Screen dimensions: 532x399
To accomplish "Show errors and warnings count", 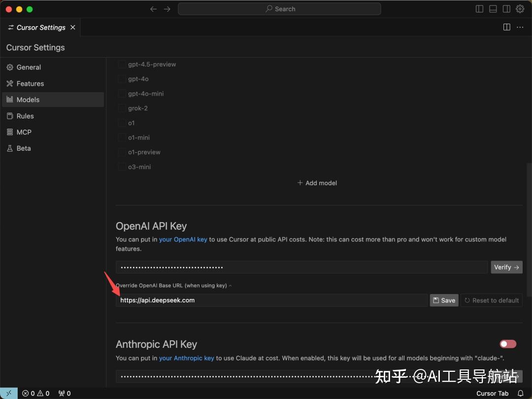I will pyautogui.click(x=35, y=393).
